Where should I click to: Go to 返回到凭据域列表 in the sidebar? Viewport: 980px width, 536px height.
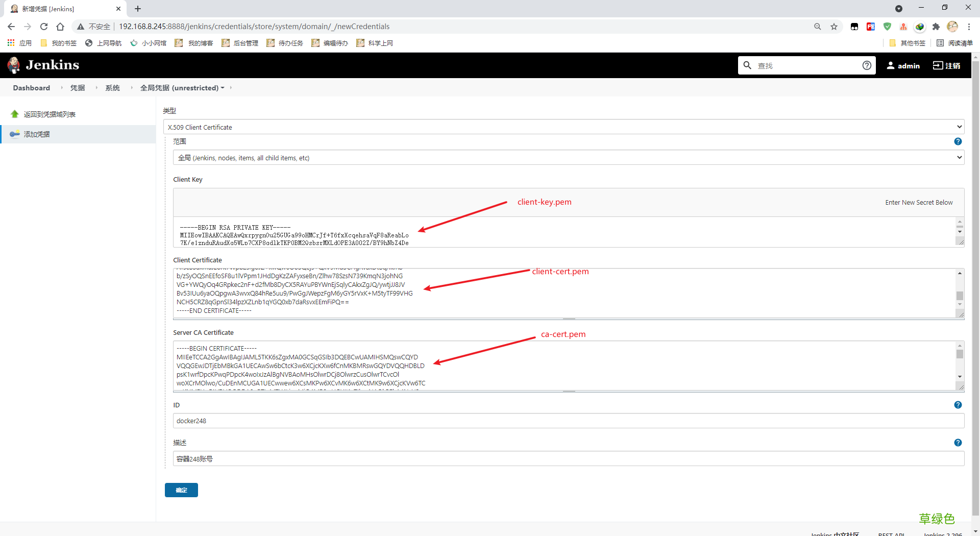pos(50,114)
